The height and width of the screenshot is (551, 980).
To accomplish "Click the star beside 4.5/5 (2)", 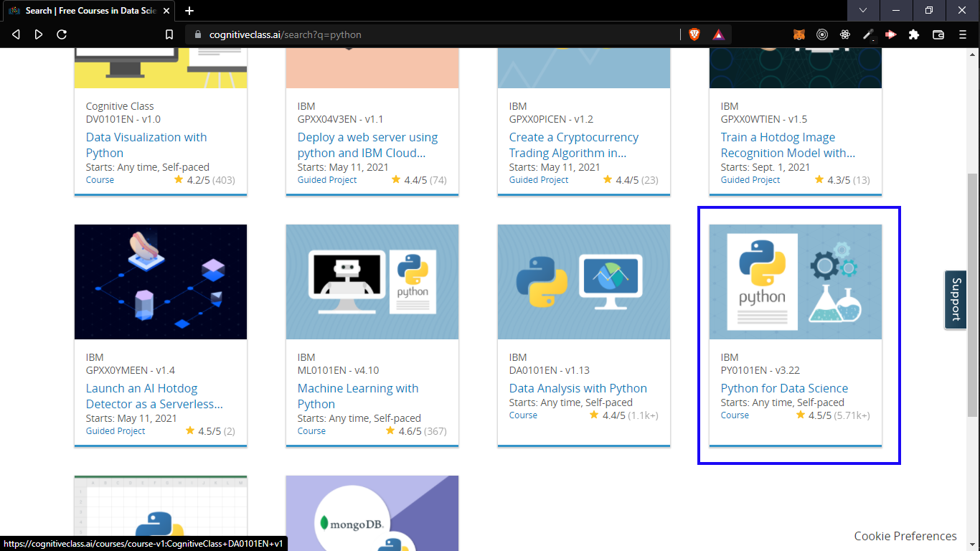I will pos(190,430).
